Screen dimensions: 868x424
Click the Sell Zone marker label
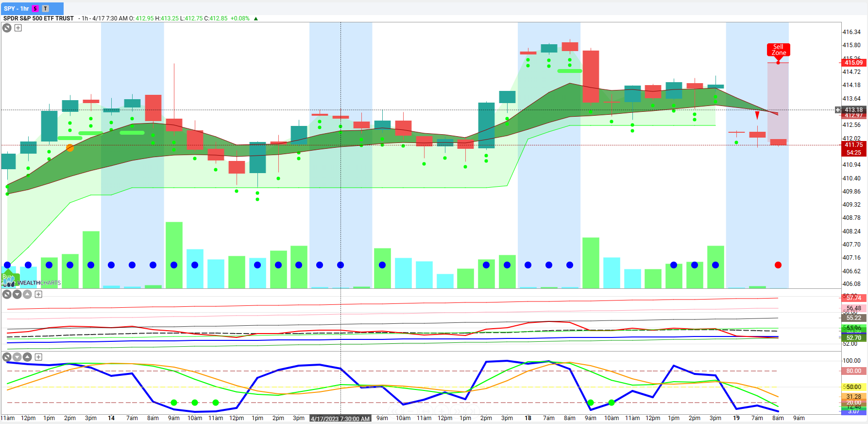779,50
